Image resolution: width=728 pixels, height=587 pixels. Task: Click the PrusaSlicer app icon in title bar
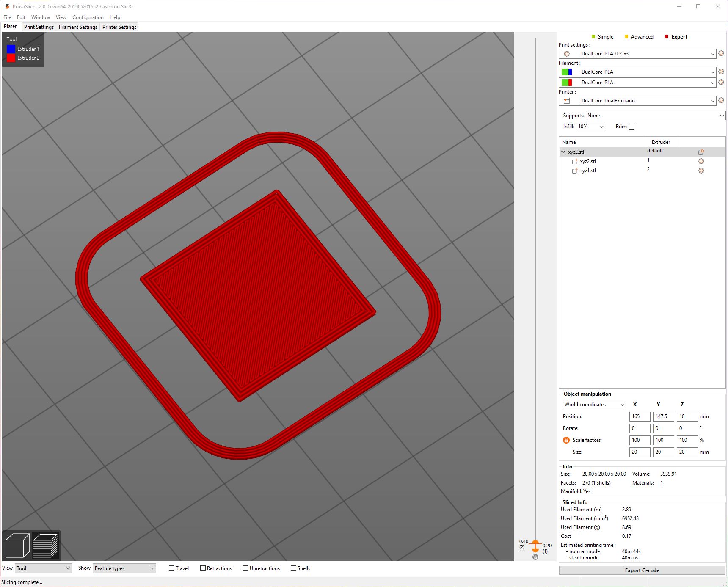[7, 6]
